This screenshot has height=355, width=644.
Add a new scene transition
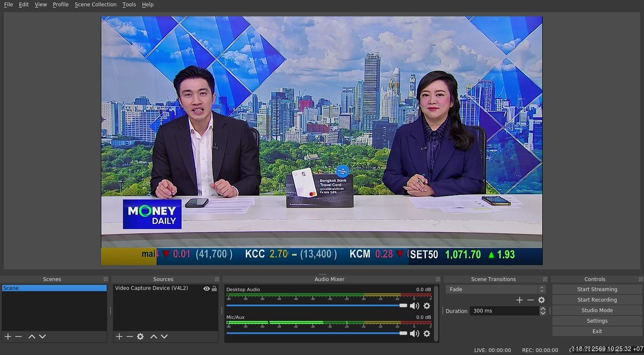point(520,300)
